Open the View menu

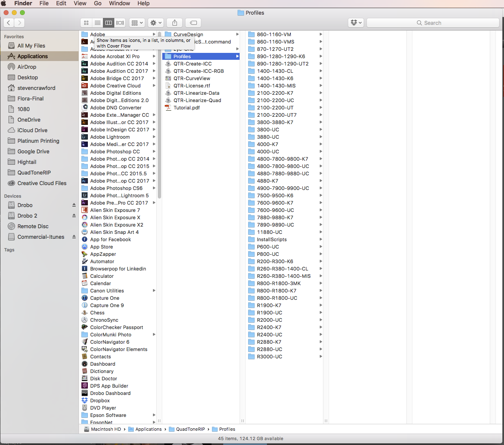click(x=80, y=3)
